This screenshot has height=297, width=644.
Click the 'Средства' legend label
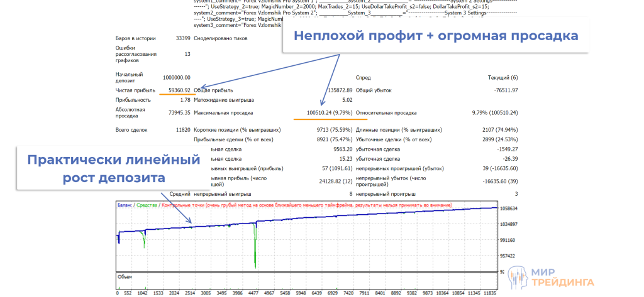(x=147, y=205)
